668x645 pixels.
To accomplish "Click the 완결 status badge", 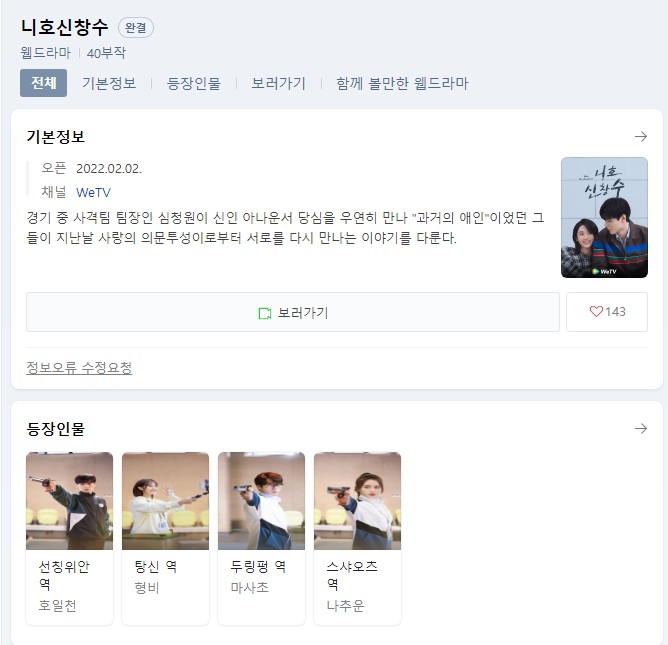I will click(x=135, y=28).
